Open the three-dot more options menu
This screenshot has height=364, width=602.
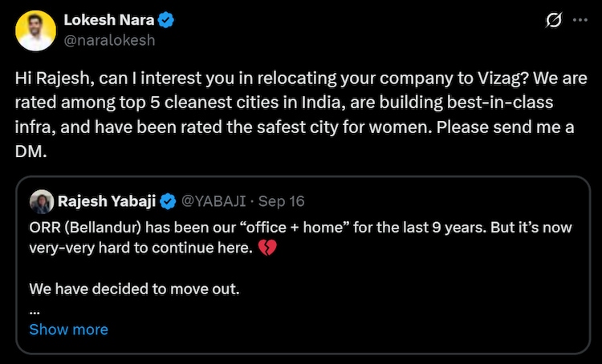[579, 21]
